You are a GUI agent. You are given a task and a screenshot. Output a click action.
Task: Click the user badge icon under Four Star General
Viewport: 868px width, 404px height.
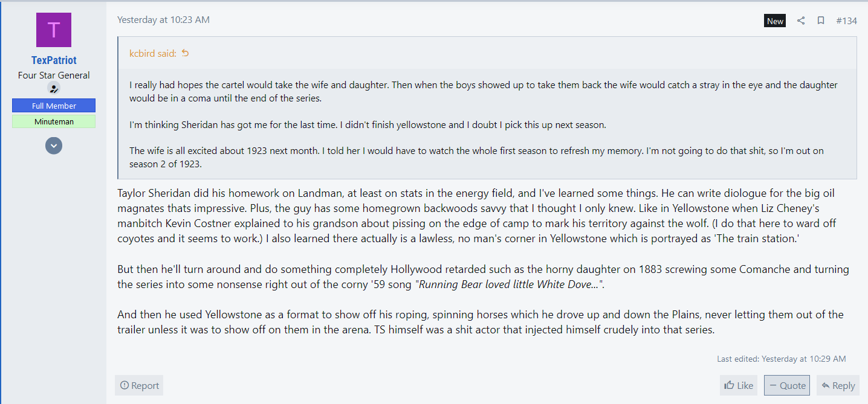54,88
